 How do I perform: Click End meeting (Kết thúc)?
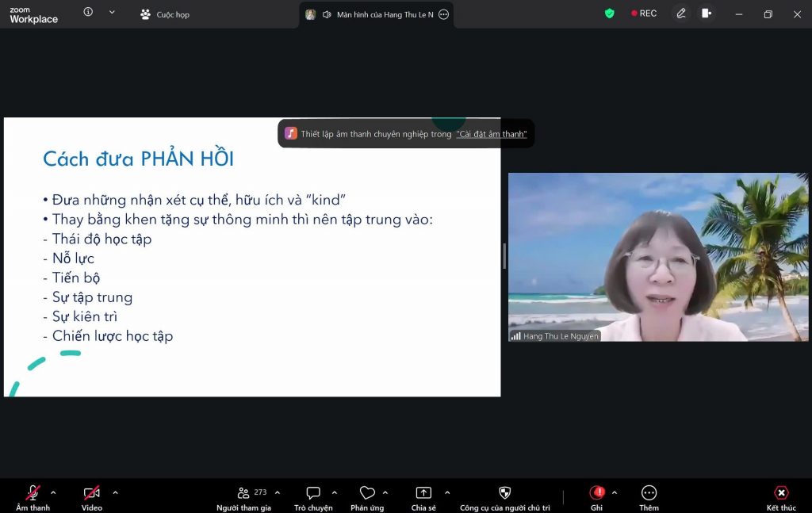point(781,493)
